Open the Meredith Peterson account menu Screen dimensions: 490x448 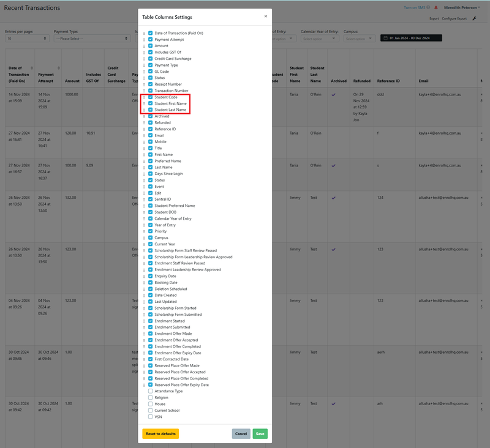click(x=461, y=7)
